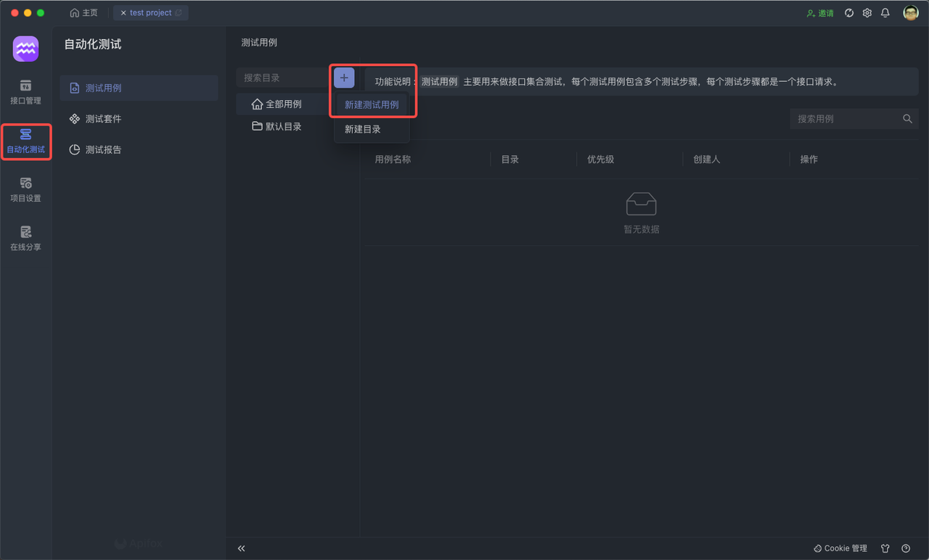Select 自动化测试 in the left sidebar
929x560 pixels.
click(x=25, y=141)
